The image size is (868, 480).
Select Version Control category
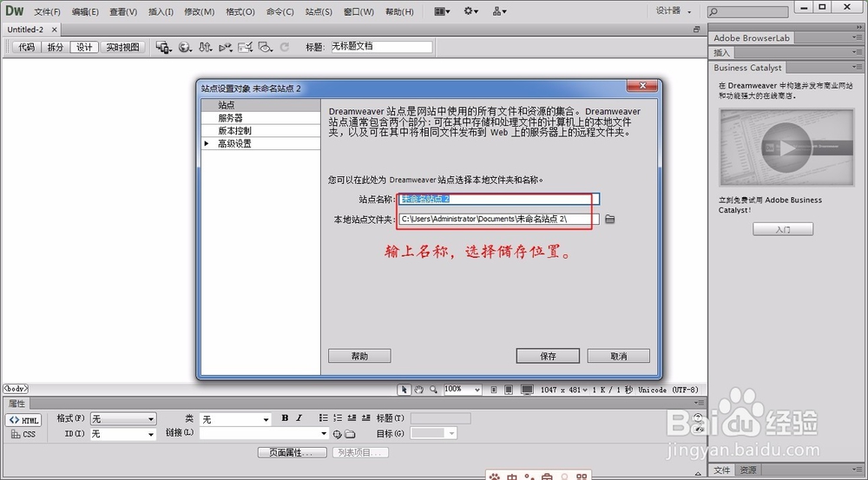(x=260, y=131)
